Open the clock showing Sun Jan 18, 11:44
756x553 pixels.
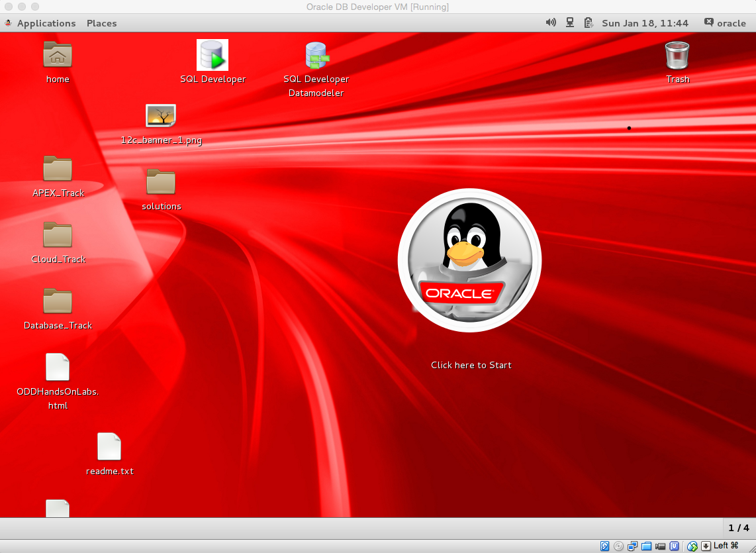[x=645, y=23]
